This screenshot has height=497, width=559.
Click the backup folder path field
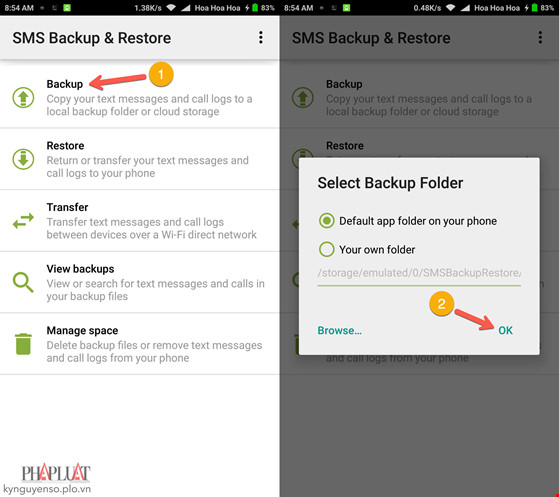pyautogui.click(x=419, y=273)
